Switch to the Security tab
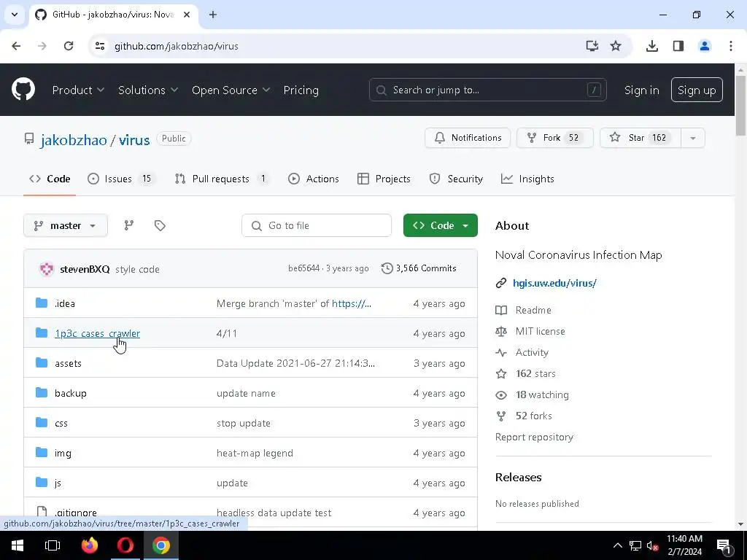The width and height of the screenshot is (747, 560). pyautogui.click(x=456, y=179)
